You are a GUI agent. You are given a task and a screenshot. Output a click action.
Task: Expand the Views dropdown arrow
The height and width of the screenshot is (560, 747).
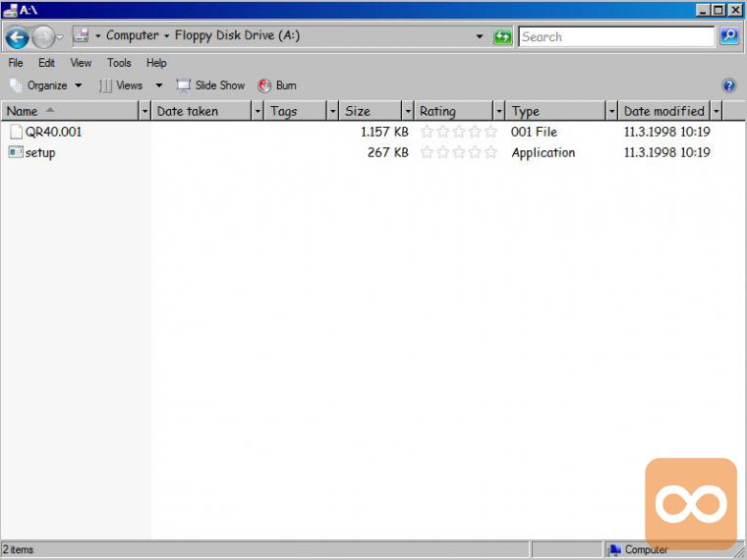pyautogui.click(x=159, y=85)
